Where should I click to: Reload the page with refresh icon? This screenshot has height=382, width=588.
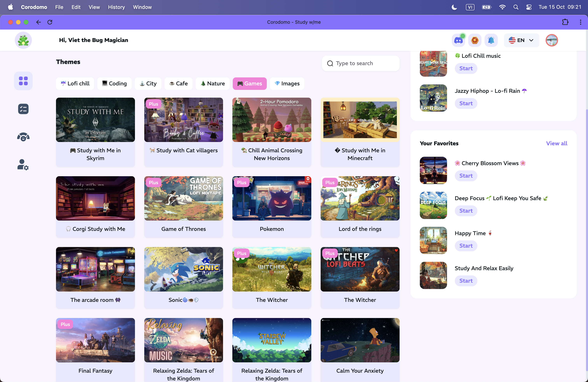tap(50, 22)
